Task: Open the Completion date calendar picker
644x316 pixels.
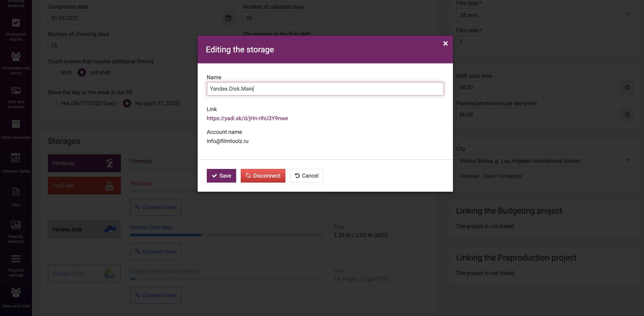Action: click(228, 18)
